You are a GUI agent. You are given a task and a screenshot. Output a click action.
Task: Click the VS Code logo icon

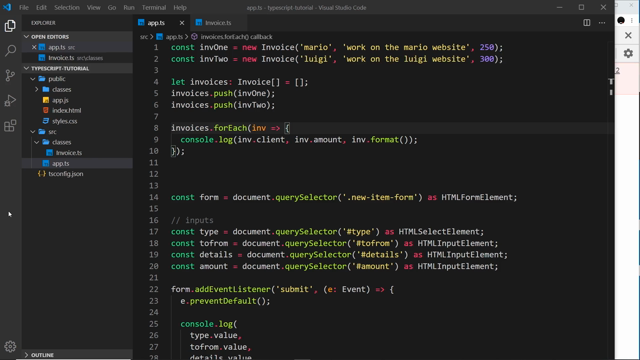pos(7,7)
